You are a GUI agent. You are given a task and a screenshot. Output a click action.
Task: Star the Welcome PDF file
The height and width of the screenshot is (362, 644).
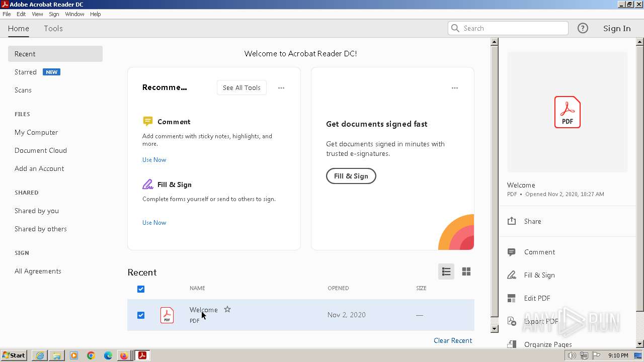[227, 309]
